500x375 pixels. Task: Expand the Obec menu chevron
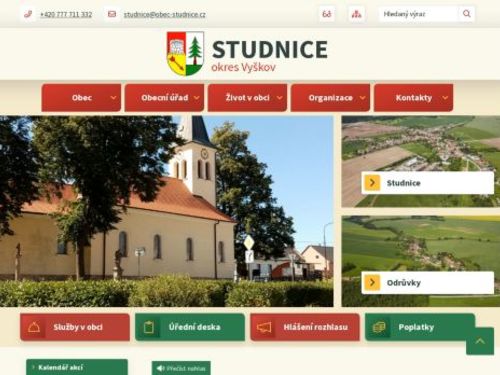click(x=113, y=98)
